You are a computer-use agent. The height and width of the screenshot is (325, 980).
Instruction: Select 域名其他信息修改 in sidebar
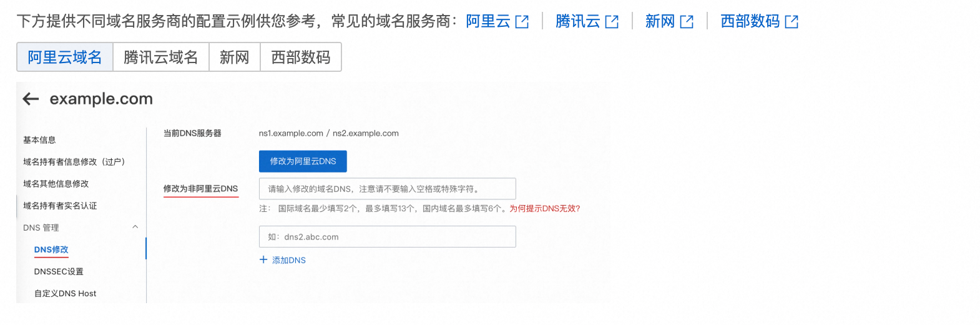[56, 184]
